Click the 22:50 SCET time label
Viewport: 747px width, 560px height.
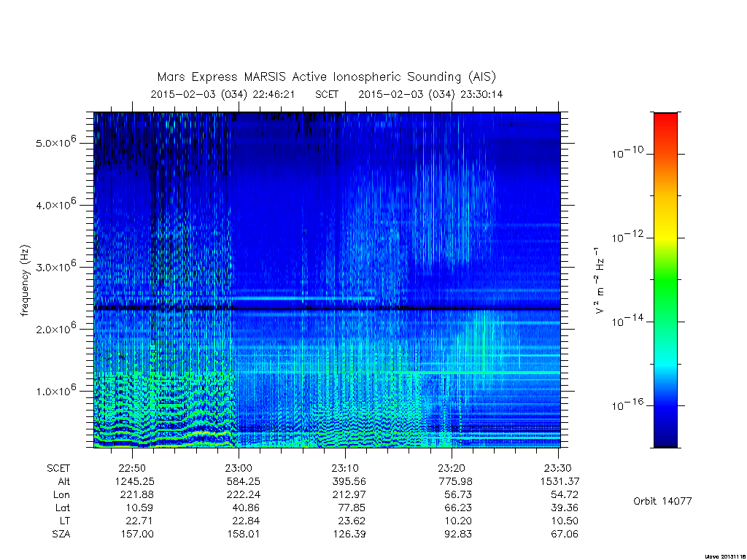pyautogui.click(x=133, y=468)
